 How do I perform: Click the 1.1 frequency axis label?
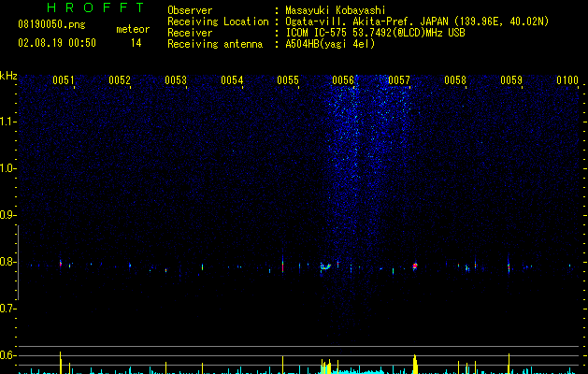click(7, 122)
